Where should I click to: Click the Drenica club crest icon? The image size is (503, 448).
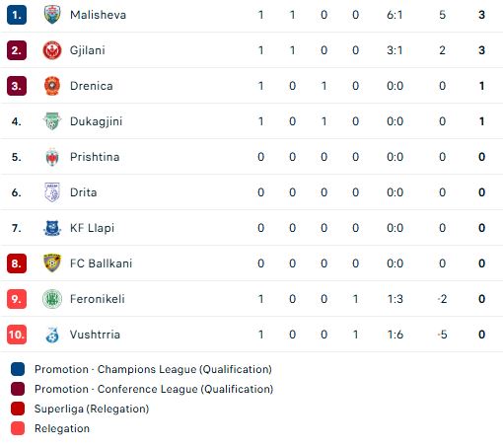coord(52,86)
